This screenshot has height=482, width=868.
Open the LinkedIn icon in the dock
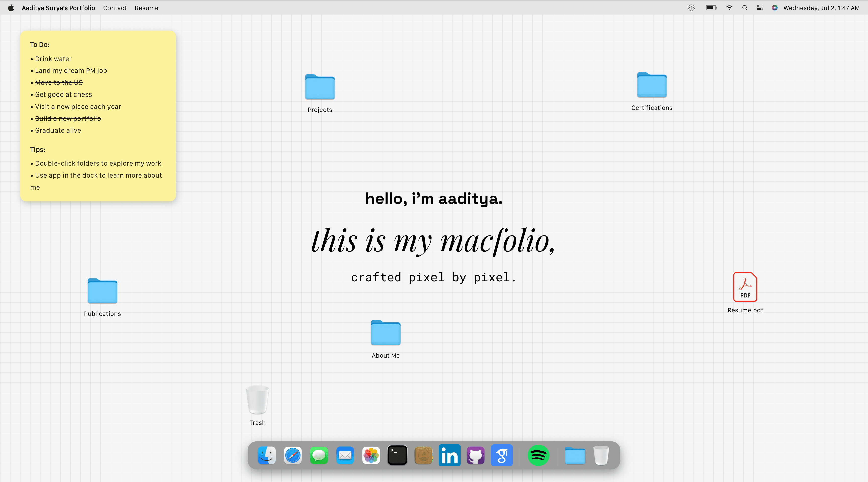(x=449, y=455)
